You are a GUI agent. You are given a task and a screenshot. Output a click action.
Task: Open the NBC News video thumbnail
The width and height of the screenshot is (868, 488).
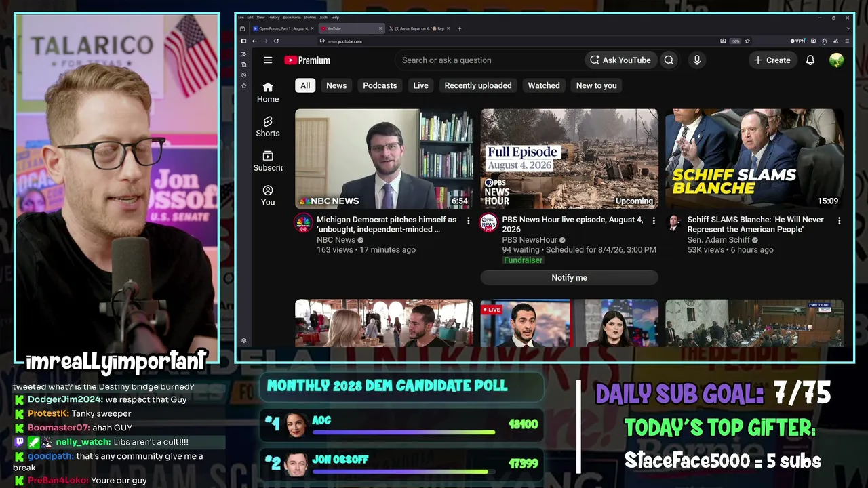pos(384,159)
